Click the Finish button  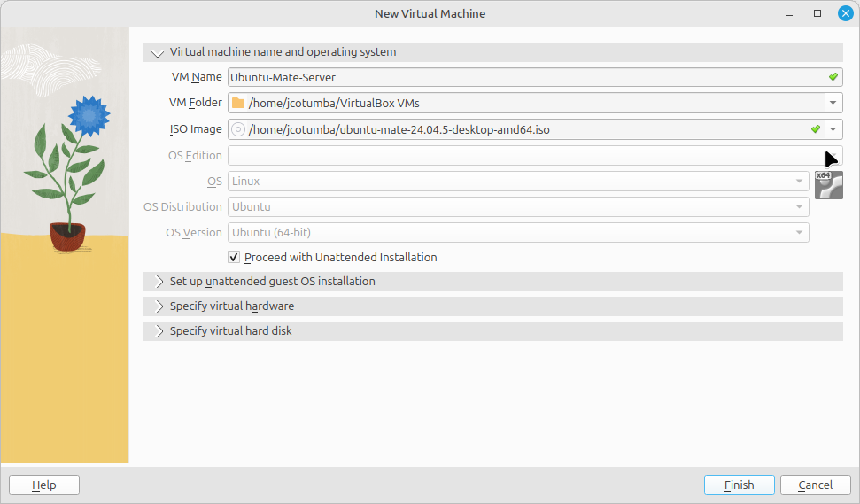740,485
